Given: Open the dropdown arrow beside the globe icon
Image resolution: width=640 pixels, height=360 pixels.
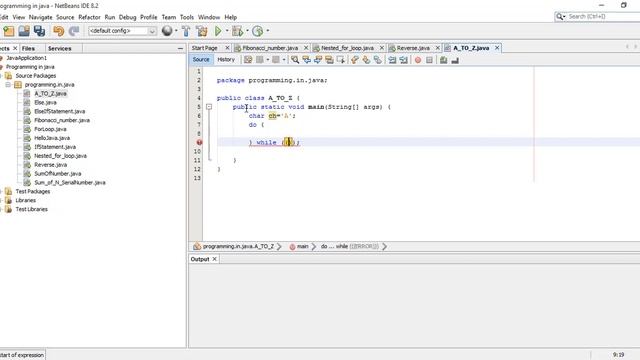Looking at the screenshot, I should (176, 31).
